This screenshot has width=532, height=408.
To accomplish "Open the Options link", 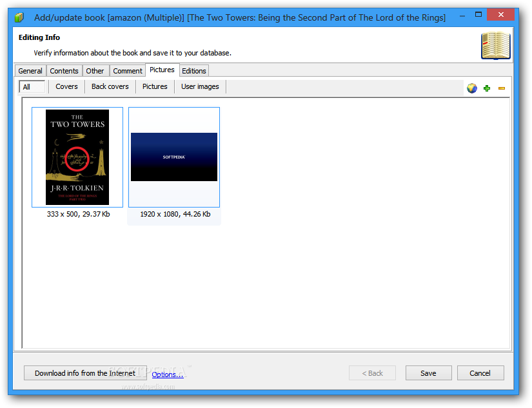I will pos(168,374).
